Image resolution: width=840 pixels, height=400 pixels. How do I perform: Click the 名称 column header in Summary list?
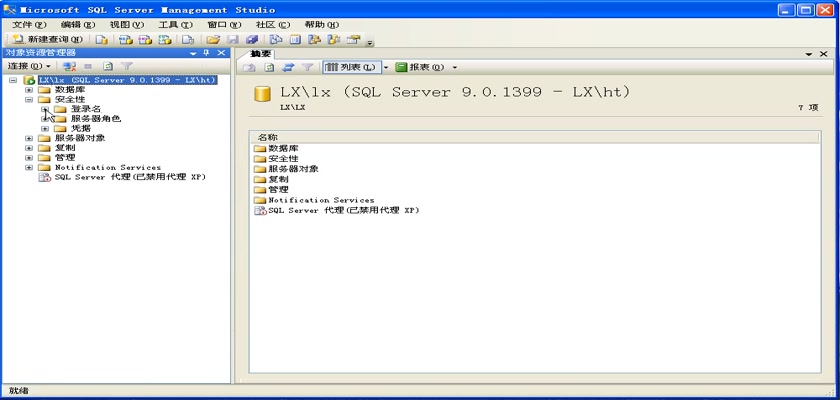pyautogui.click(x=535, y=138)
